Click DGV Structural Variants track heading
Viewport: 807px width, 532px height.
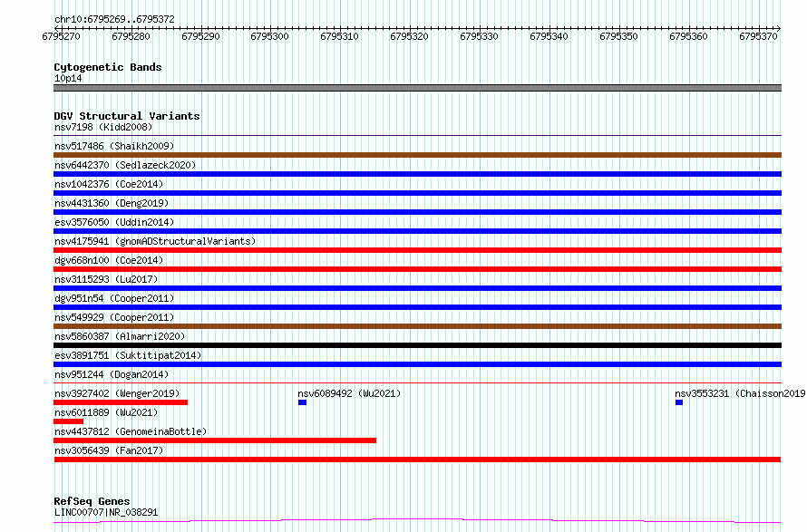tap(127, 116)
